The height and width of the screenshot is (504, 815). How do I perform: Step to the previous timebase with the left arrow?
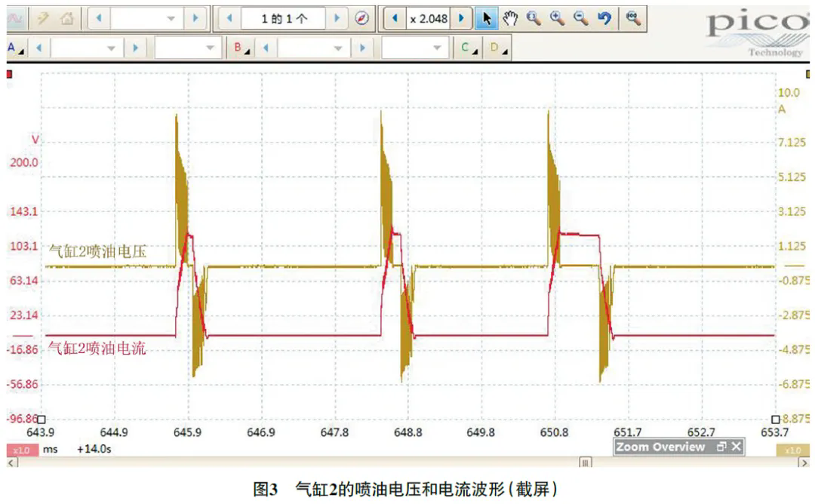pos(98,19)
